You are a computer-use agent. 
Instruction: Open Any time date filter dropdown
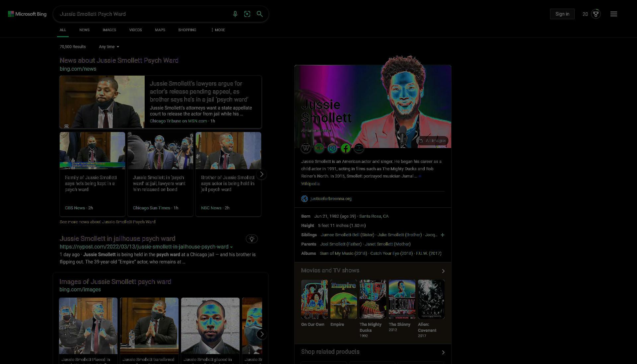(109, 47)
